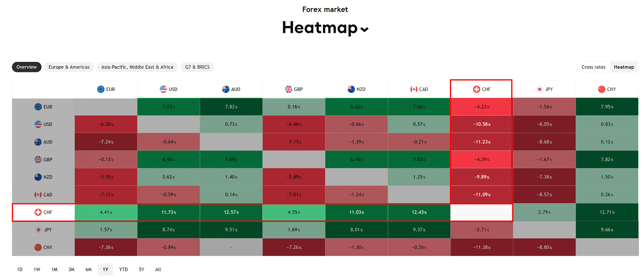Select the 5Y time range button

tap(141, 269)
